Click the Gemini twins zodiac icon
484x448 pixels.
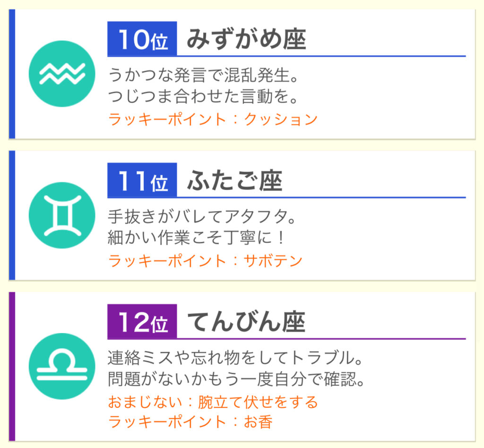click(62, 215)
